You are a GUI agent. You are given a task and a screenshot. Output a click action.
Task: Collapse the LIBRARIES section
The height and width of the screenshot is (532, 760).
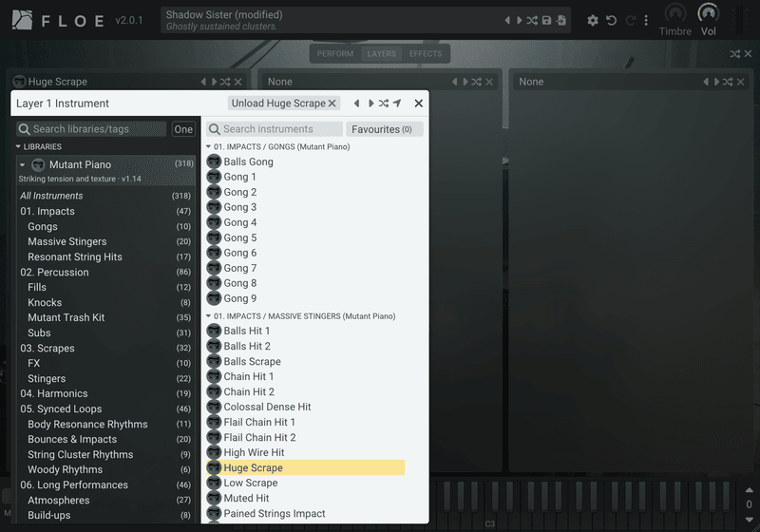pos(39,147)
